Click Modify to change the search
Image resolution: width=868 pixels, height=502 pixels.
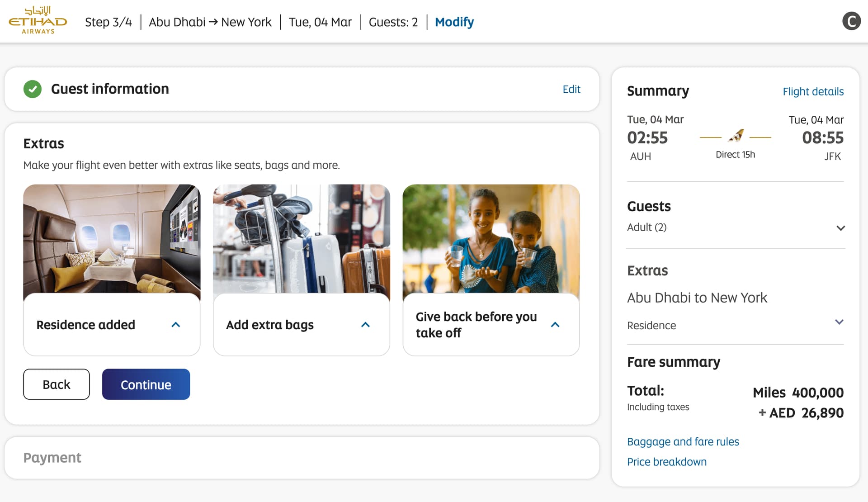[x=454, y=22]
